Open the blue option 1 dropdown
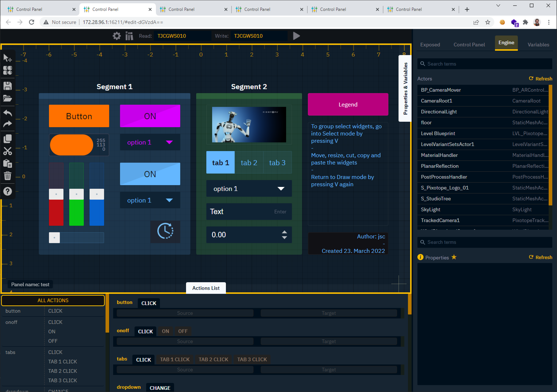Screen dimensions: 557x392 click(x=150, y=200)
